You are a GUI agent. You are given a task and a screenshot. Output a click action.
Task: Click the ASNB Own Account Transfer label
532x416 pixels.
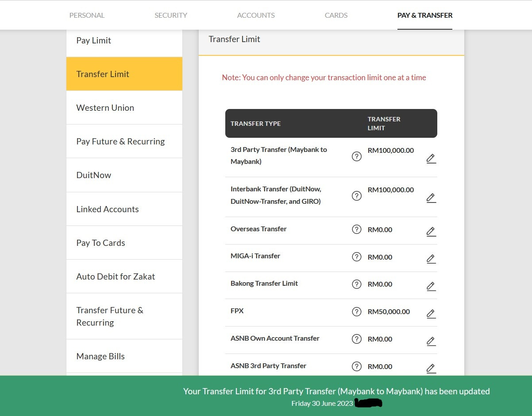coord(275,338)
